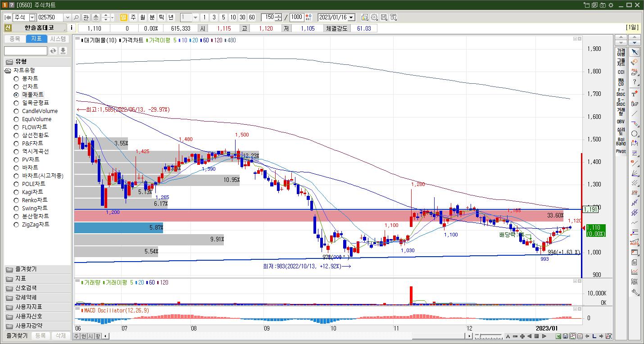Click the CCI indicator shortcut
The height and width of the screenshot is (344, 644).
[x=621, y=72]
